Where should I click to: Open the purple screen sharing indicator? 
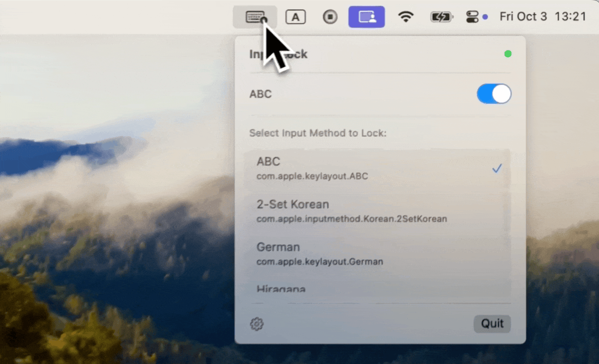(x=366, y=17)
